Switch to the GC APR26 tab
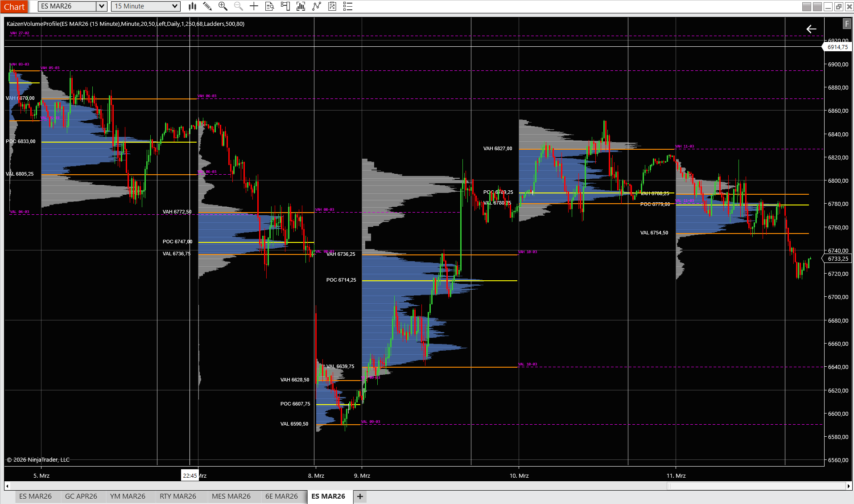This screenshot has width=854, height=504. (x=82, y=496)
